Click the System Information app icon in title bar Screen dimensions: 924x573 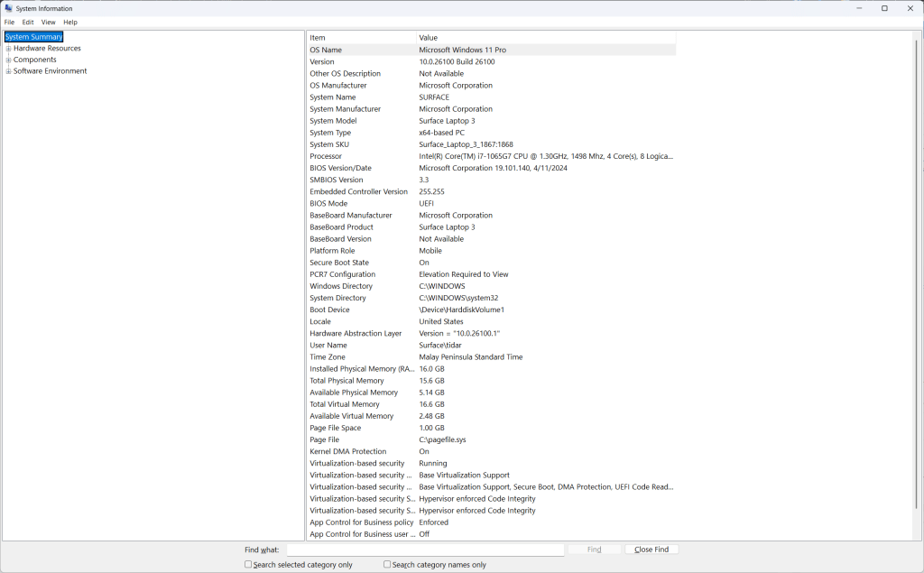[8, 8]
